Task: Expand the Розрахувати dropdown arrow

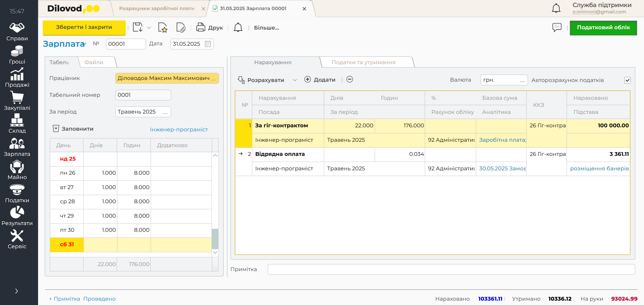Action: (295, 80)
